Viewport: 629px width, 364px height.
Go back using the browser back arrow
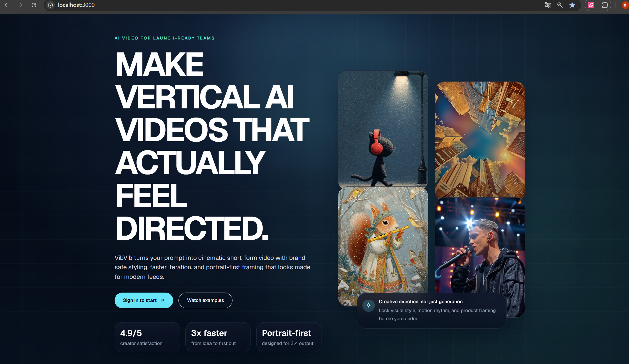pos(7,5)
